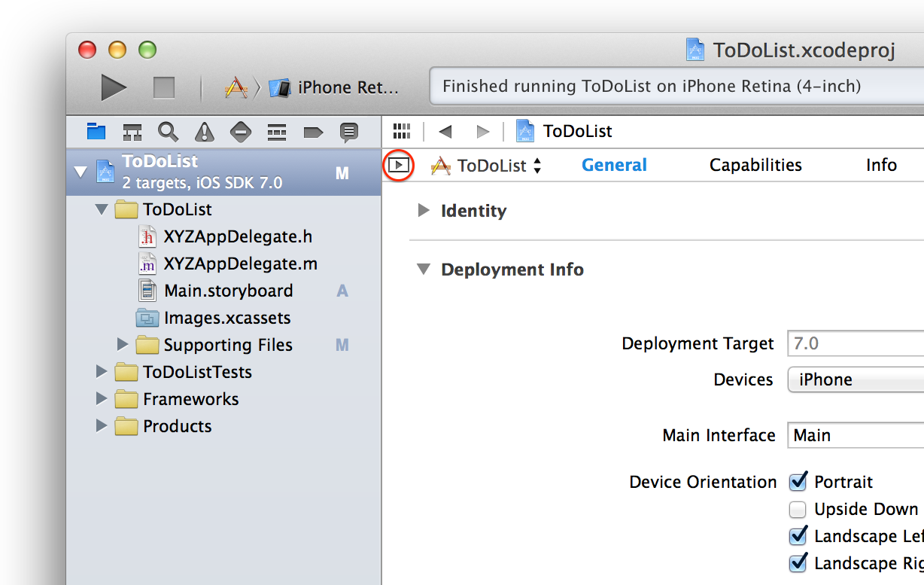Screen dimensions: 924x585
Task: Click the Run button in the toolbar
Action: point(114,87)
